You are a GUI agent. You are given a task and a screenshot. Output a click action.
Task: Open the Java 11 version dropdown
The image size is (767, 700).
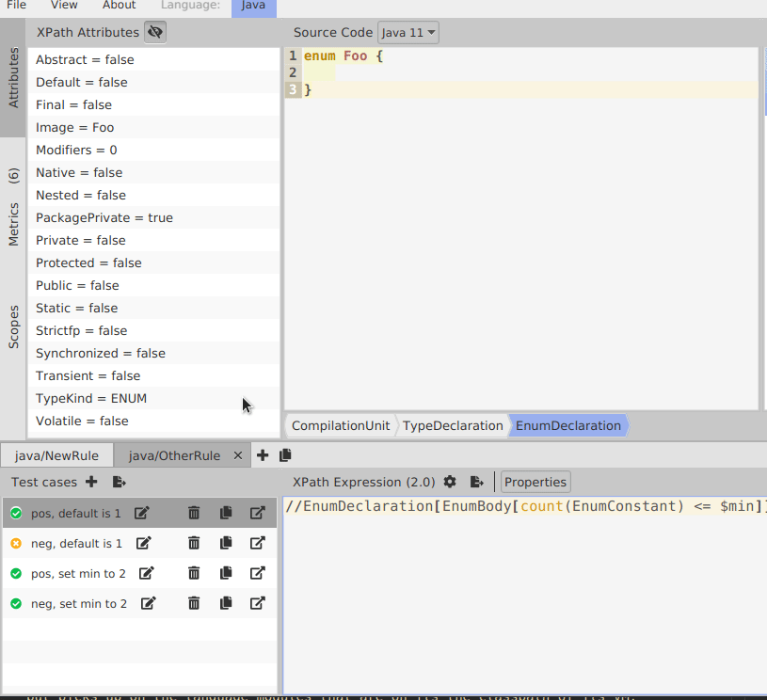[407, 33]
